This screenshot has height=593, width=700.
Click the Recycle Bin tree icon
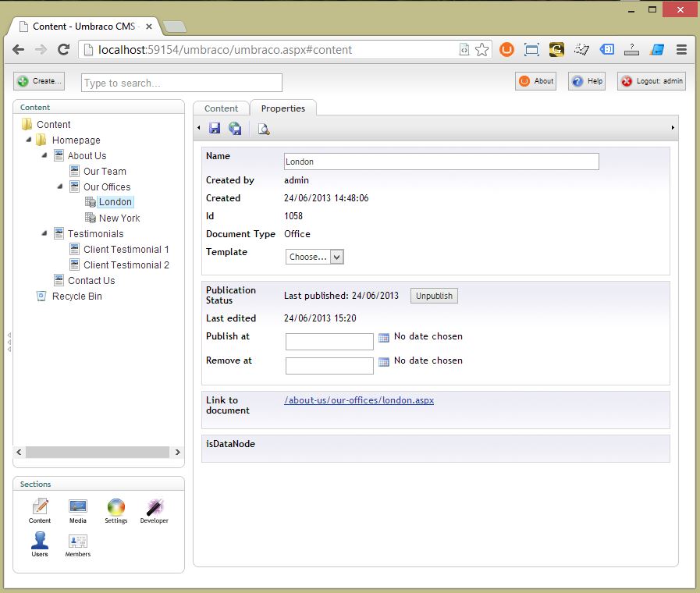point(41,296)
